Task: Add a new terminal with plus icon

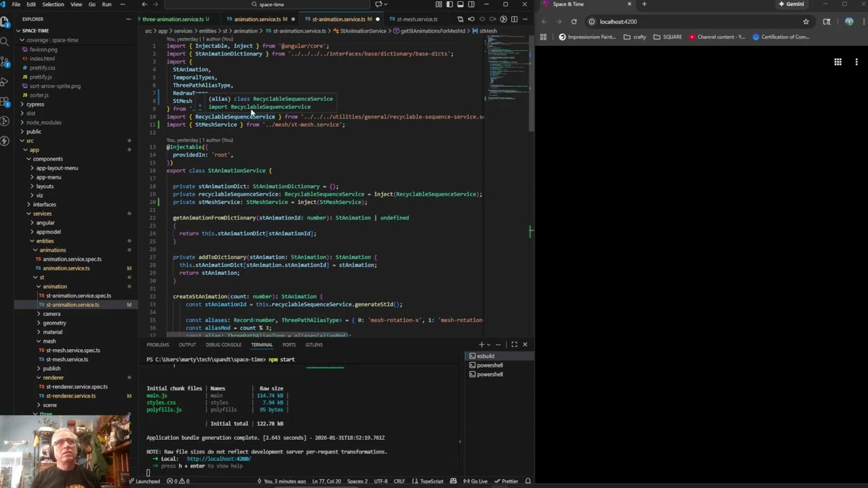Action: pos(481,344)
